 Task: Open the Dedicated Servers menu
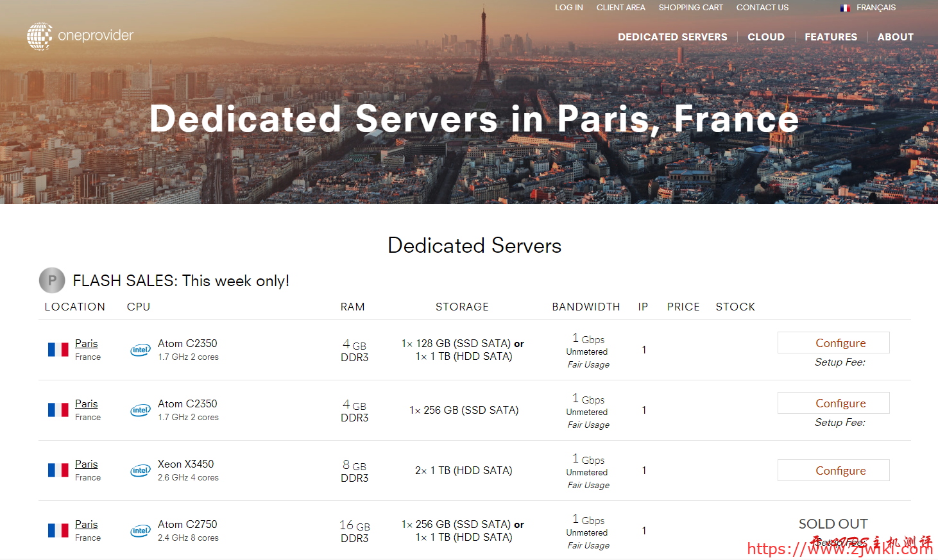click(672, 37)
